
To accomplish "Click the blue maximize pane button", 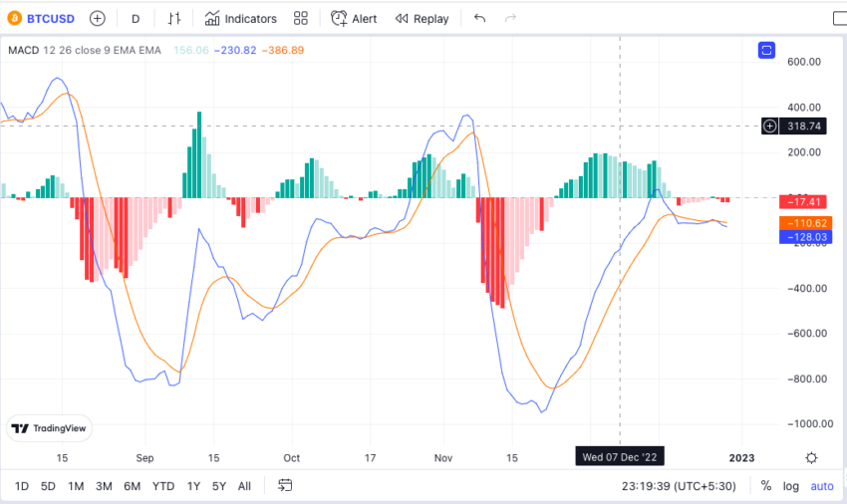I will point(766,50).
